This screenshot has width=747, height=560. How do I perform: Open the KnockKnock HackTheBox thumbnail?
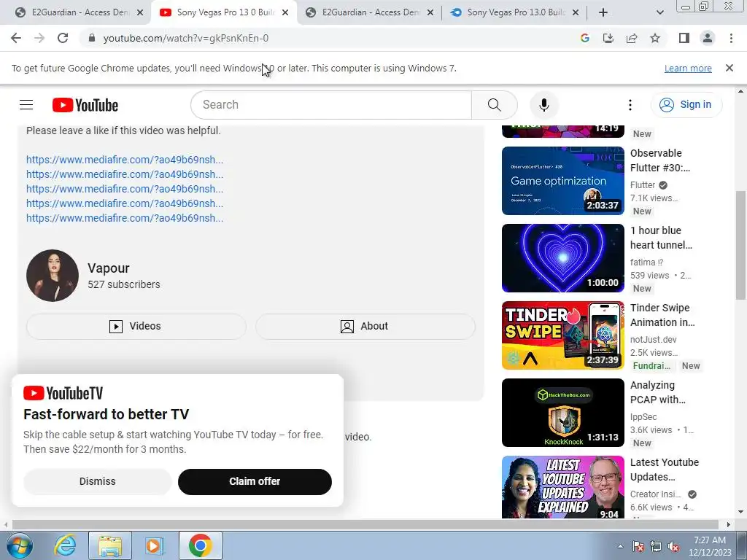(x=562, y=413)
